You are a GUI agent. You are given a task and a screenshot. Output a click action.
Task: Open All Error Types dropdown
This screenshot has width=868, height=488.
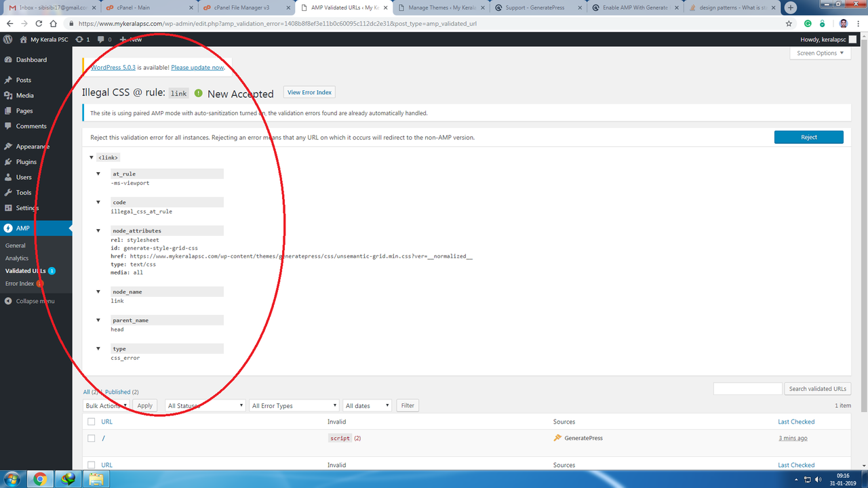tap(294, 405)
